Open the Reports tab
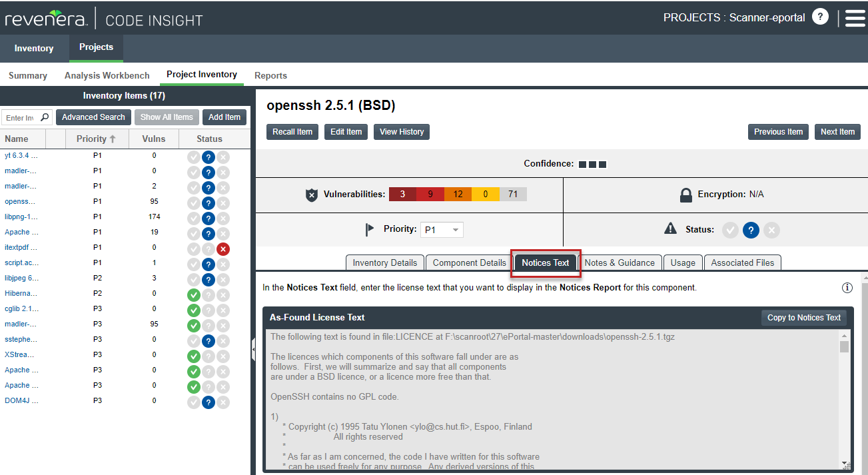The image size is (868, 475). coord(270,75)
